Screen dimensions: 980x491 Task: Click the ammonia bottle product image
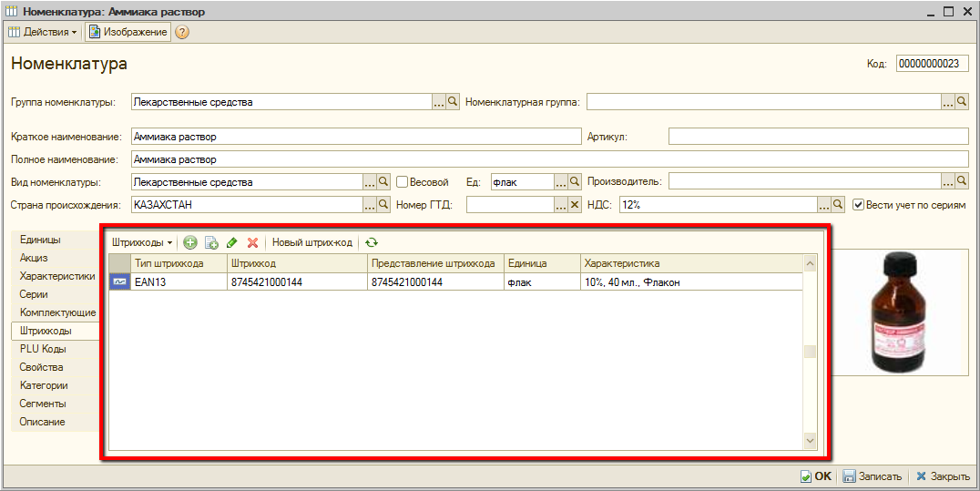(899, 312)
